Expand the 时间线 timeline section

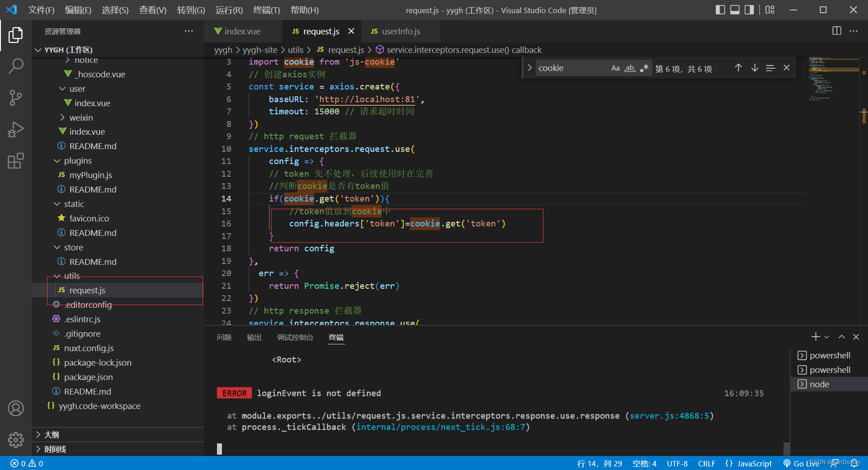(118, 449)
